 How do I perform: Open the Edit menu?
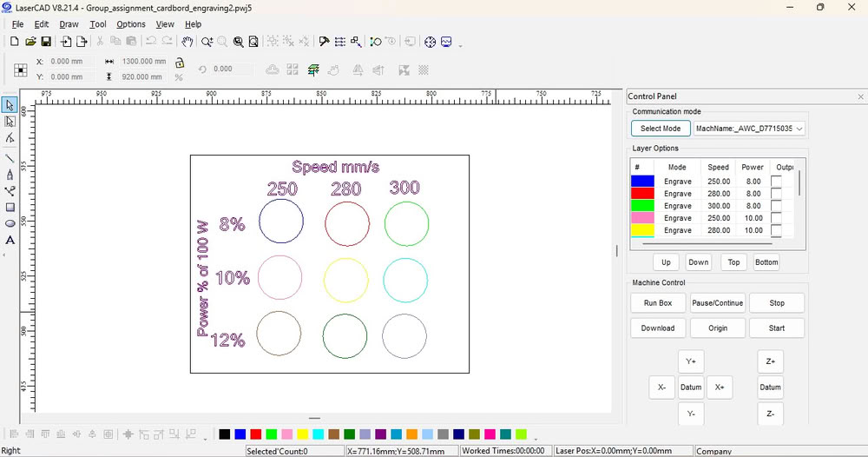pos(42,24)
